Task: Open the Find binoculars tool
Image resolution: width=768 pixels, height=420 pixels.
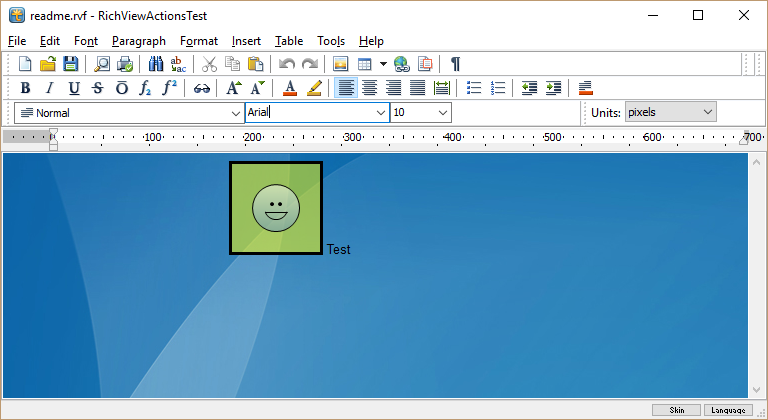Action: (155, 64)
